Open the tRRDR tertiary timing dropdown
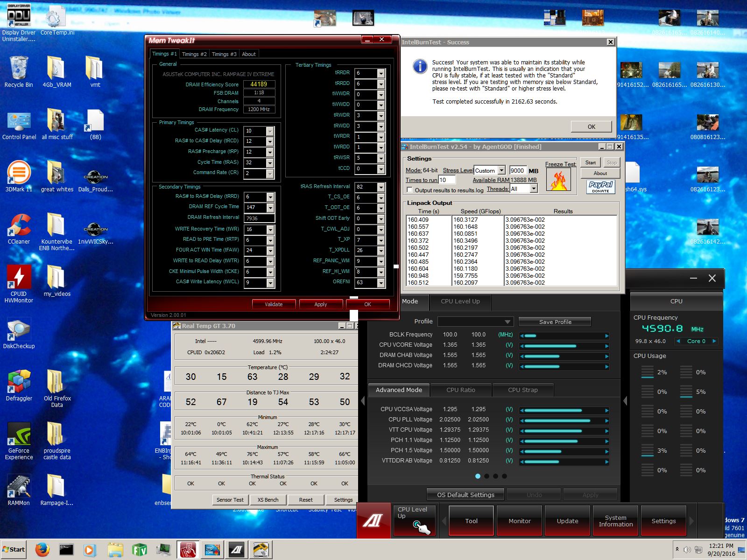Viewport: 747px width, 560px height. coord(381,73)
